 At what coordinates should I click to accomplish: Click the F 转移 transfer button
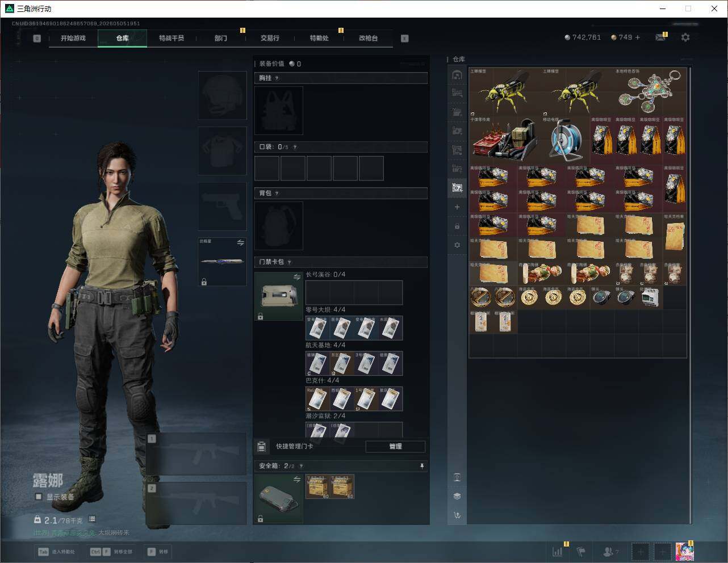pos(158,552)
